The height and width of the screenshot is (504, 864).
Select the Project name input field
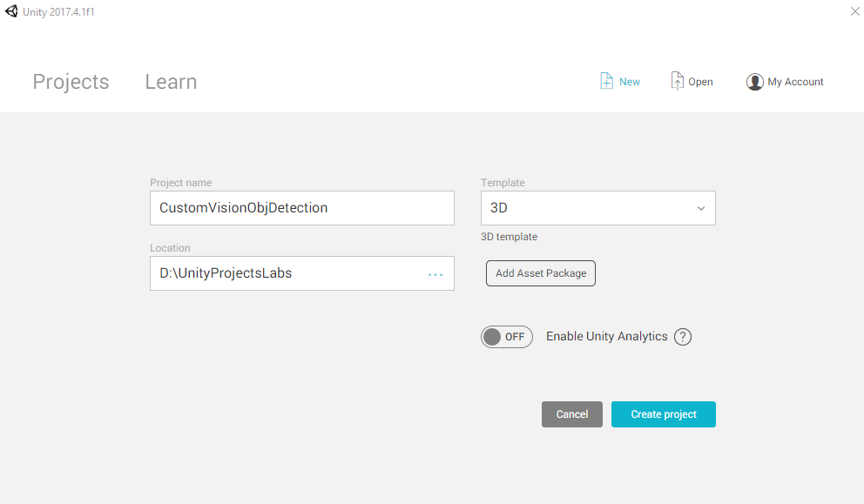pyautogui.click(x=301, y=207)
